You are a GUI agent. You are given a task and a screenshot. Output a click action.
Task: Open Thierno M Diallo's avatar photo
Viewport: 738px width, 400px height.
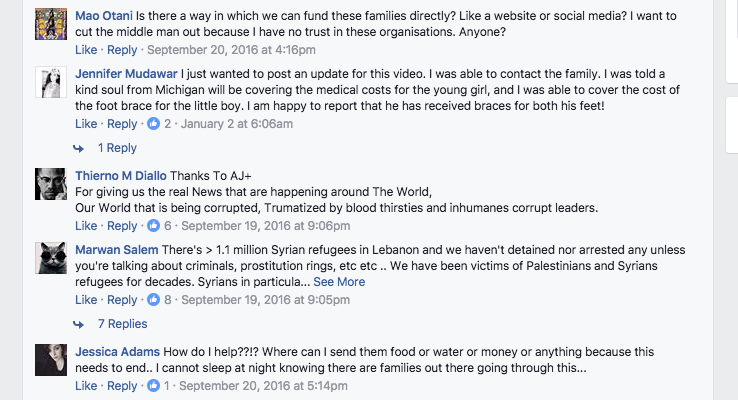(x=51, y=184)
